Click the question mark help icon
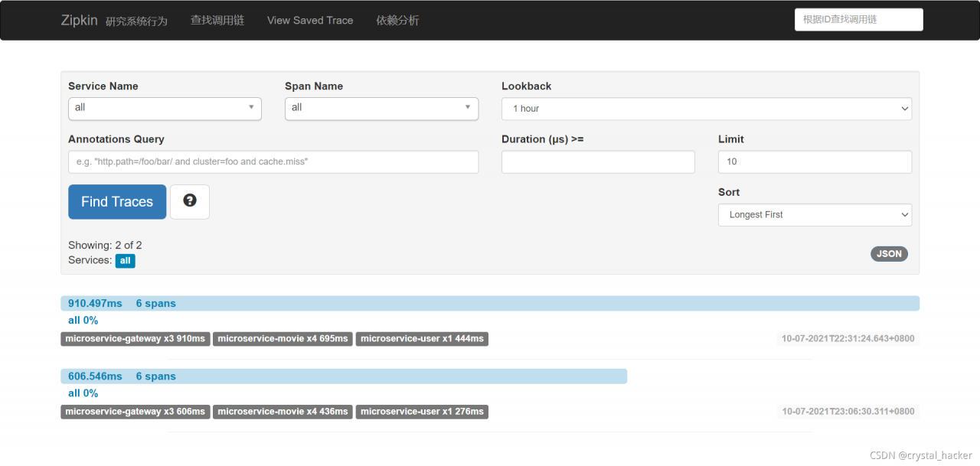The width and height of the screenshot is (980, 466). [190, 201]
